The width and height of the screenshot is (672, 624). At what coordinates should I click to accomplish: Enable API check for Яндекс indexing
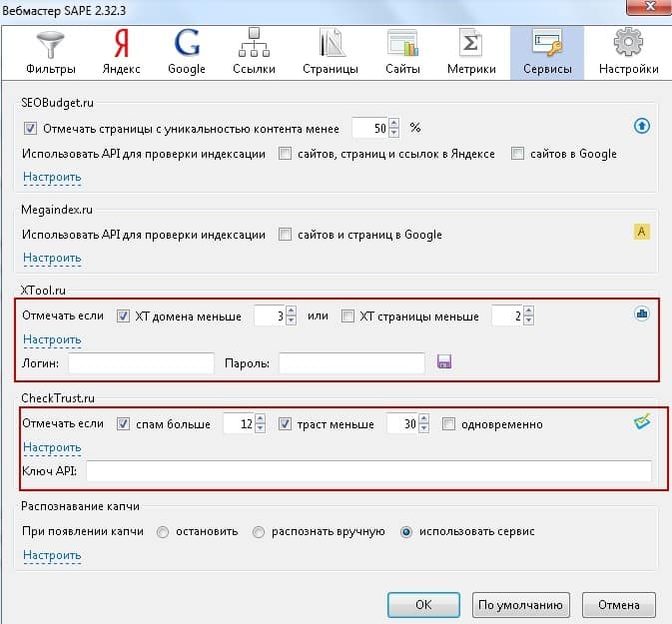click(x=285, y=153)
